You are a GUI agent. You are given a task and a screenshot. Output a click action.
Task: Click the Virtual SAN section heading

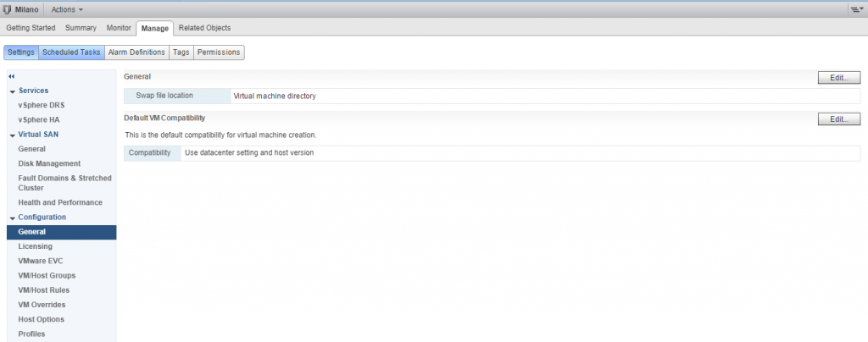(x=38, y=135)
